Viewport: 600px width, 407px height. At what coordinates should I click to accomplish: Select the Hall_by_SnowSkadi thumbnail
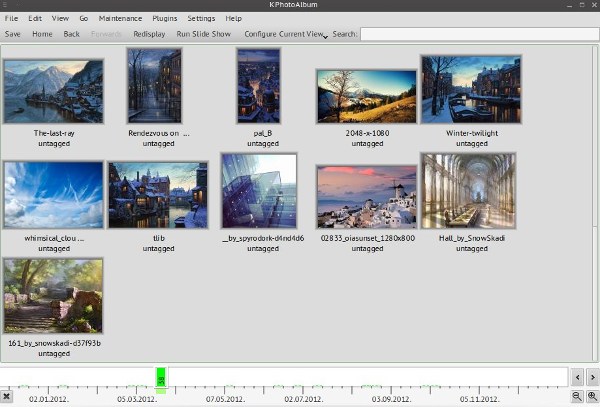tap(468, 191)
